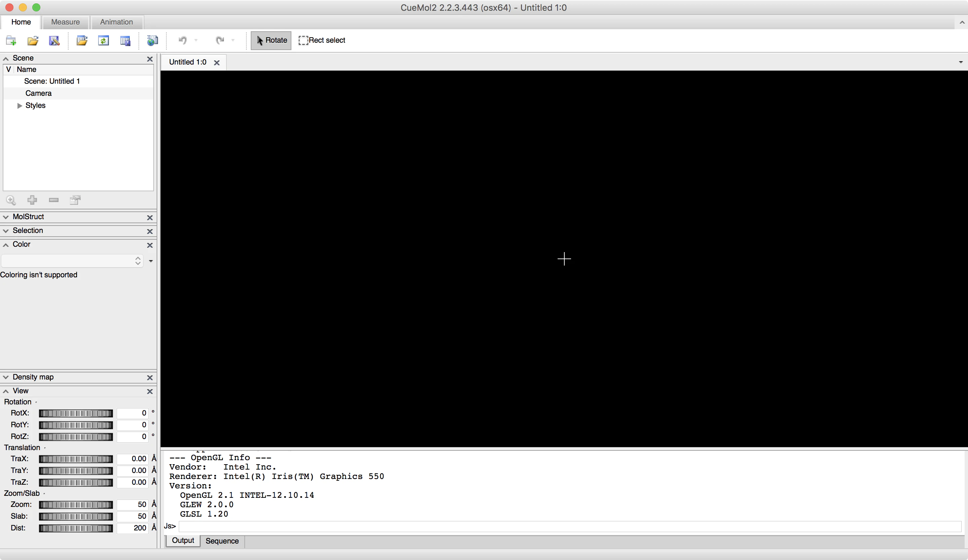Open the Color panel options arrow menu
968x560 pixels.
(x=151, y=261)
